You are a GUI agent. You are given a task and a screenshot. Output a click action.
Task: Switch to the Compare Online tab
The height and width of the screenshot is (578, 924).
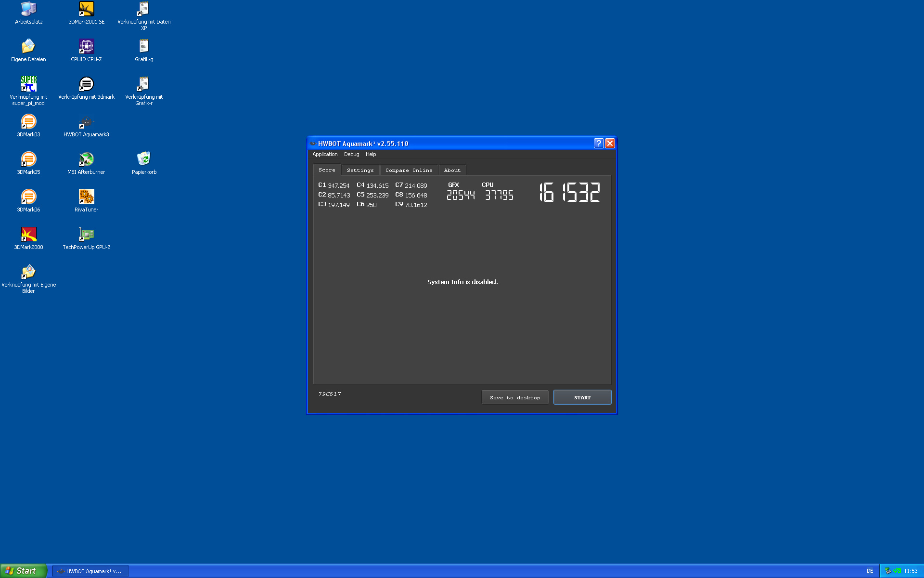[409, 171]
